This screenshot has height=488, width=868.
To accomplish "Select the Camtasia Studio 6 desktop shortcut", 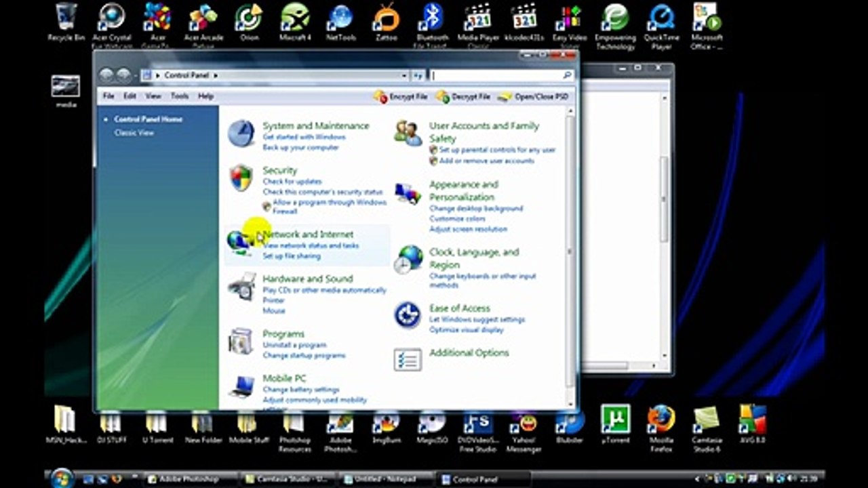I will point(707,428).
